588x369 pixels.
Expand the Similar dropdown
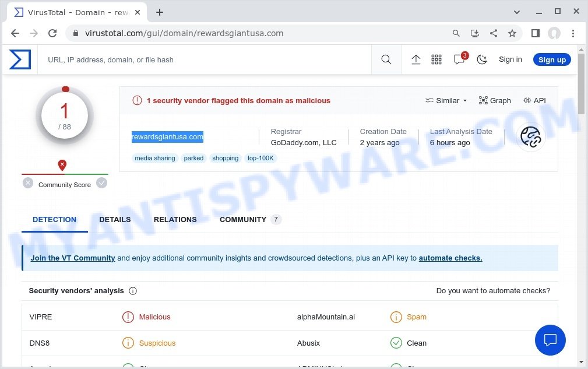tap(446, 100)
